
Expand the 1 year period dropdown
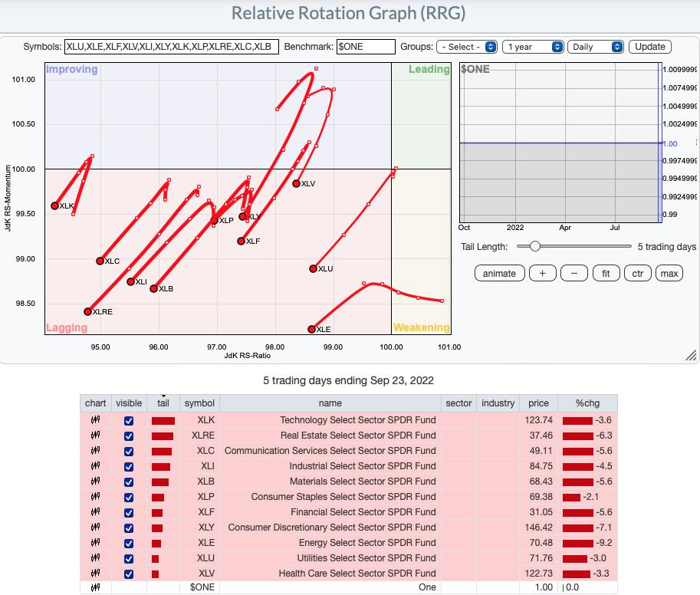click(533, 47)
